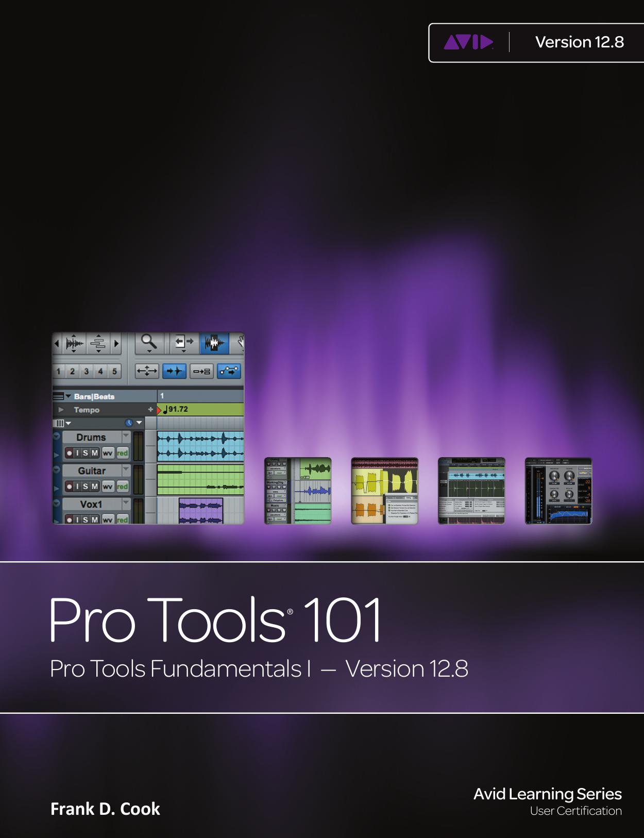Click the Guitar playlist selector circle icon
The image size is (644, 838).
pos(56,470)
